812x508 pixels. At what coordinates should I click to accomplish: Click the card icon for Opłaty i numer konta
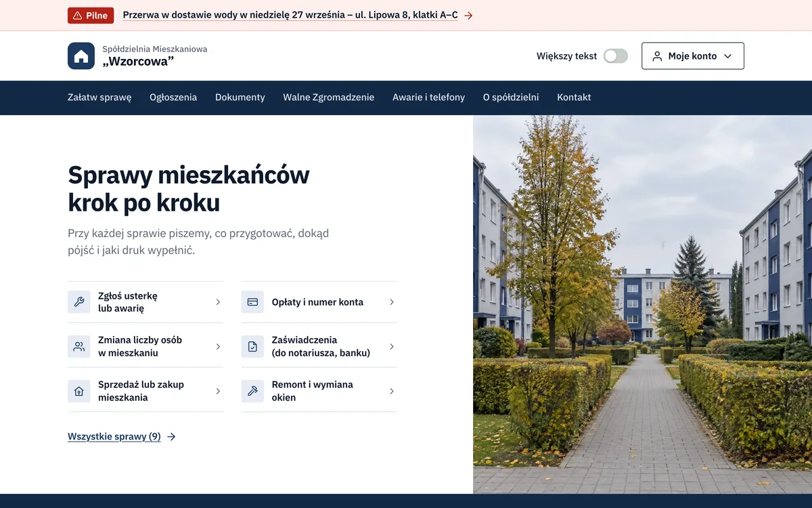252,302
